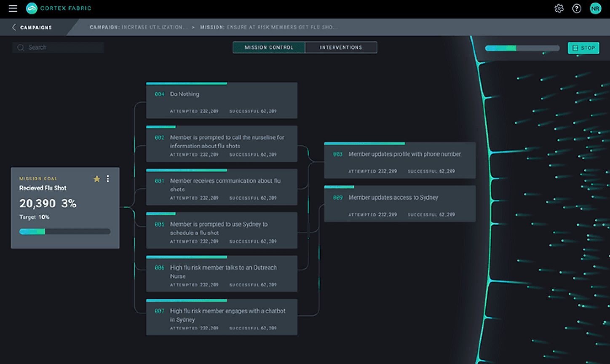Click the Target 10% label

point(34,217)
